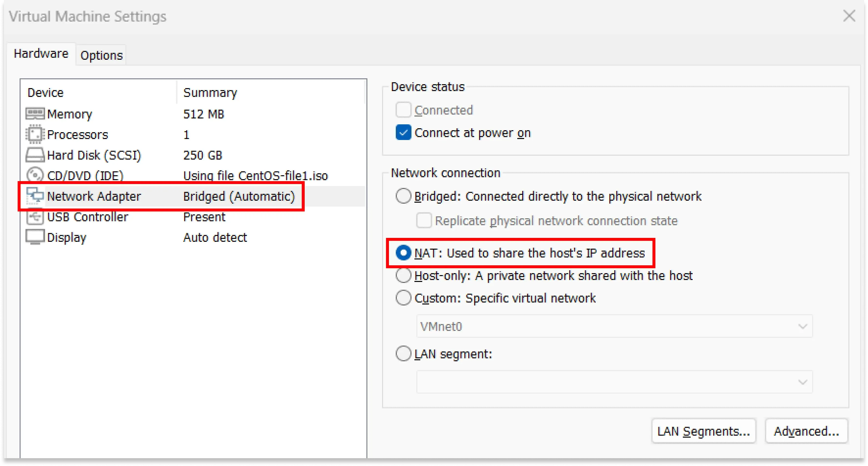868x466 pixels.
Task: Click the USB Controller icon
Action: (35, 217)
